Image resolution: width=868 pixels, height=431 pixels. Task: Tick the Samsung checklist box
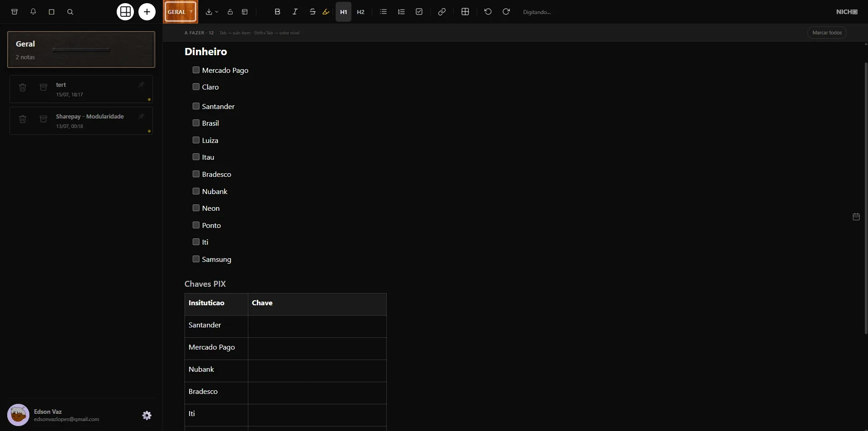pos(196,259)
